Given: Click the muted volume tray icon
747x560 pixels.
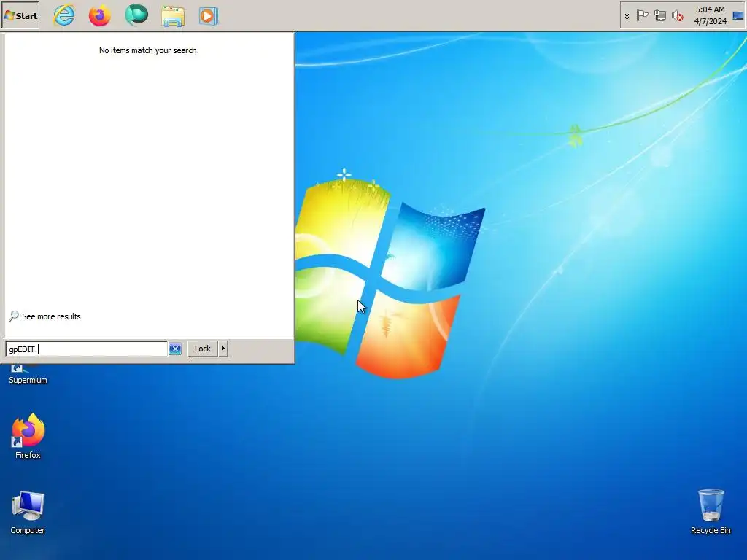Looking at the screenshot, I should (x=678, y=16).
